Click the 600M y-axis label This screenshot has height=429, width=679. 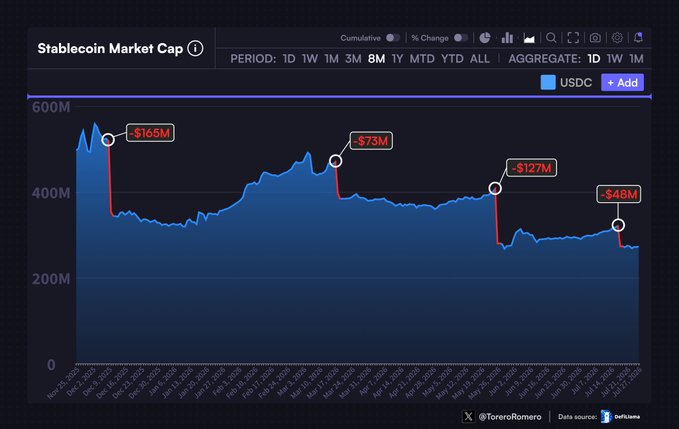(x=51, y=107)
